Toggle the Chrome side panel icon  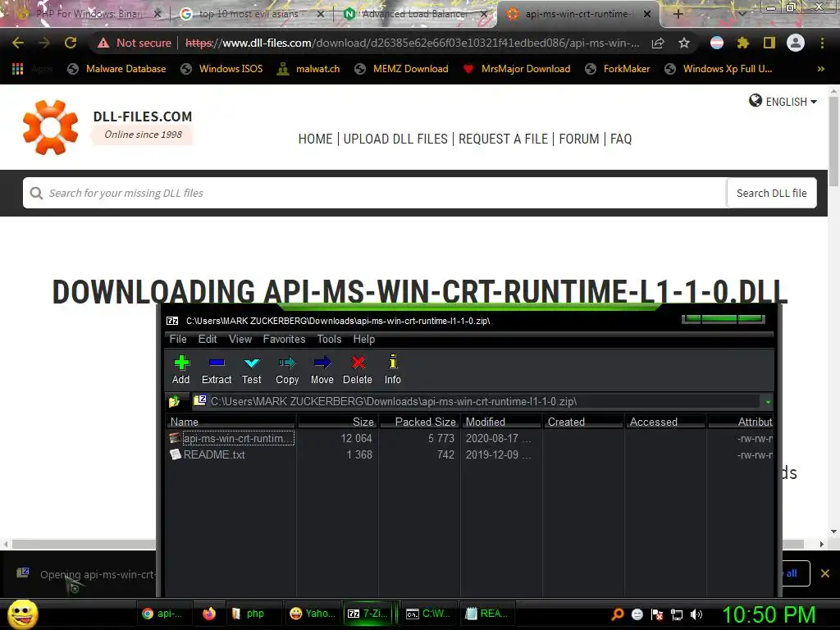tap(769, 43)
